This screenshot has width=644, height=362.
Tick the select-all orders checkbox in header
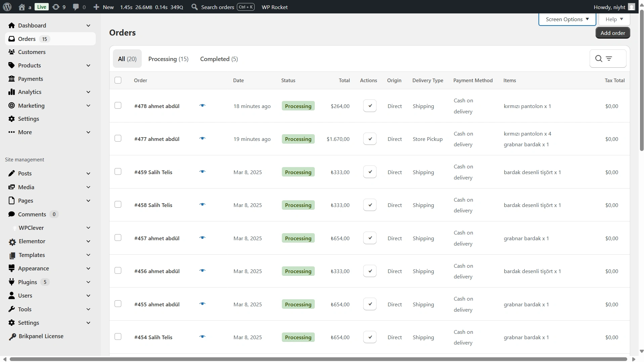coord(118,80)
